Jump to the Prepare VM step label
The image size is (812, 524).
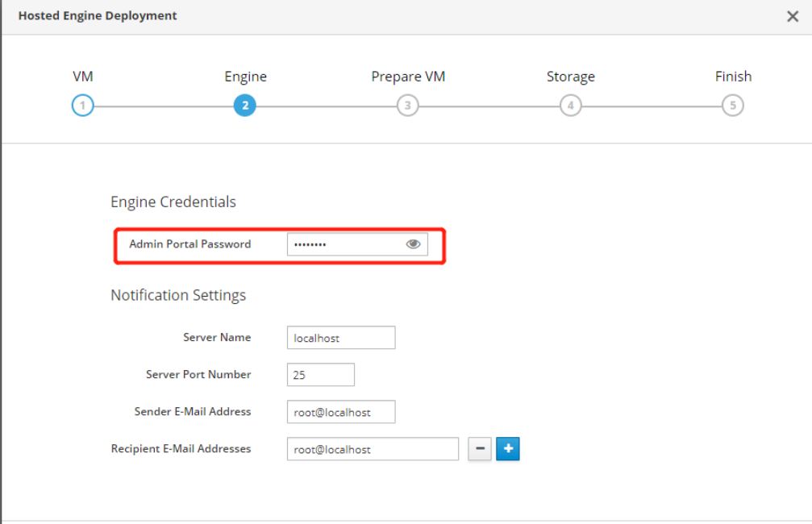[x=408, y=77]
